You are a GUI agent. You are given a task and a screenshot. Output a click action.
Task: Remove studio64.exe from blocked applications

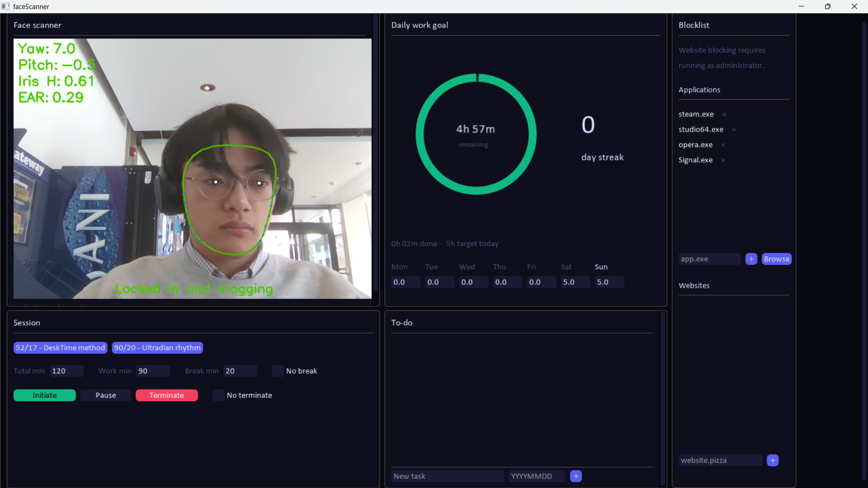coord(734,130)
